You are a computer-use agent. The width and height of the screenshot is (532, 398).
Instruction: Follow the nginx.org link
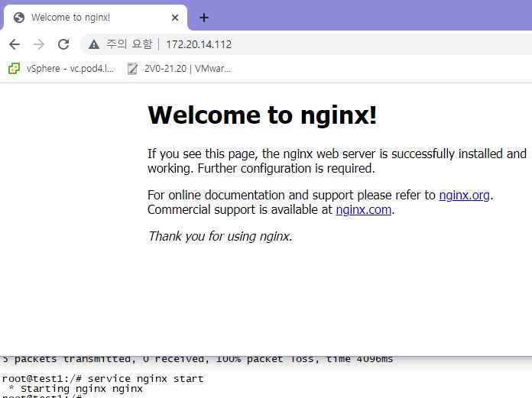pos(464,196)
